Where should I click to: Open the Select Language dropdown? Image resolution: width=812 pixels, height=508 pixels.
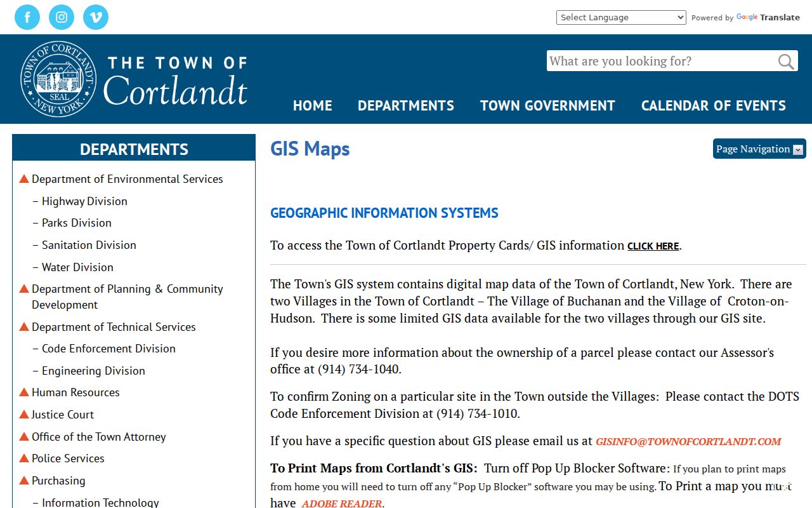(621, 17)
